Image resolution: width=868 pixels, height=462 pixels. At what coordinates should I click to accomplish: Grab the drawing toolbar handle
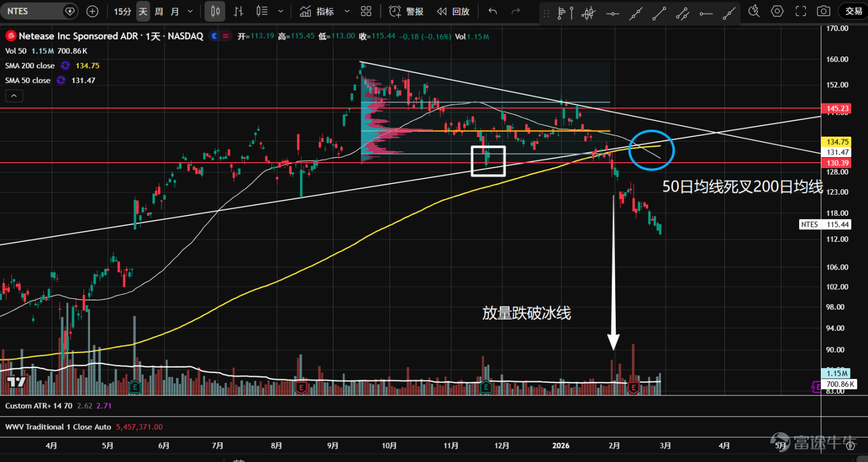[x=546, y=12]
